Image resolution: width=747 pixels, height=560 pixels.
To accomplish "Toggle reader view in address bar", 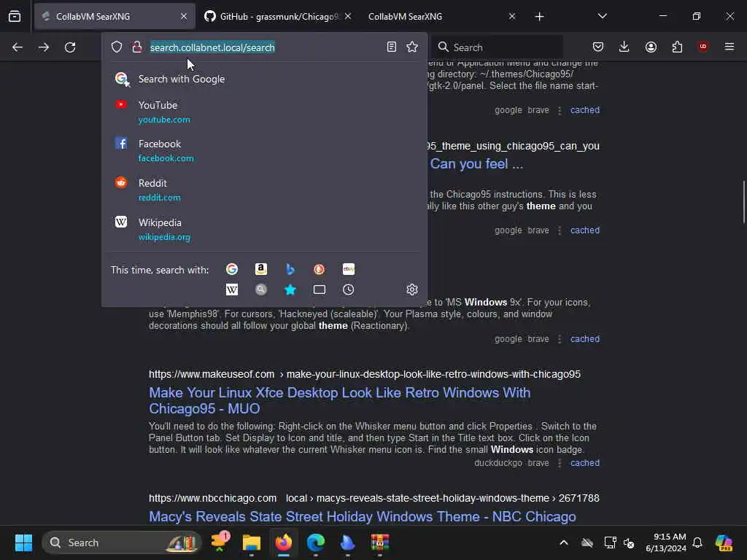I will click(x=392, y=47).
